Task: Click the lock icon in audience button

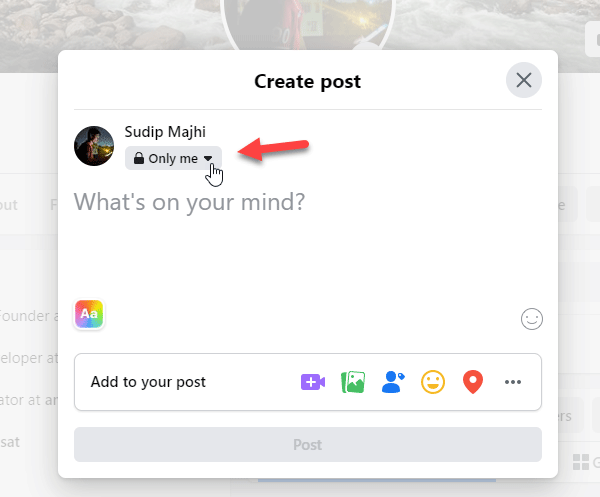Action: (139, 158)
